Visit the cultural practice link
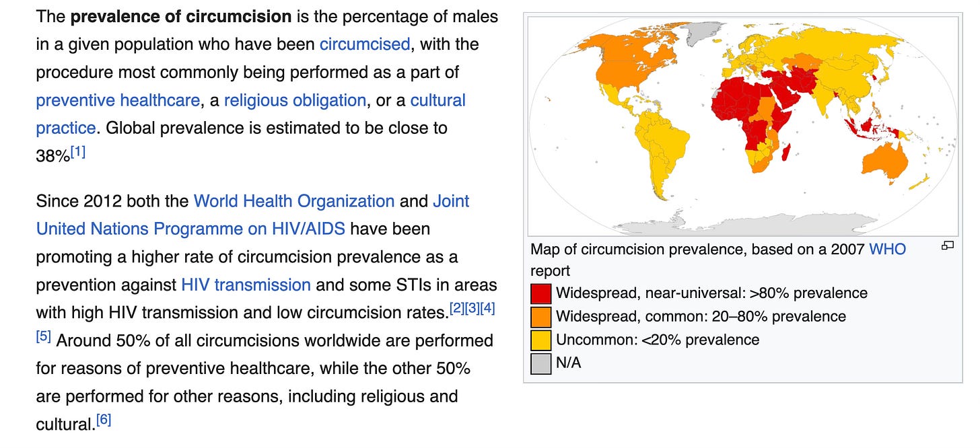Image resolution: width=980 pixels, height=448 pixels. click(x=250, y=114)
